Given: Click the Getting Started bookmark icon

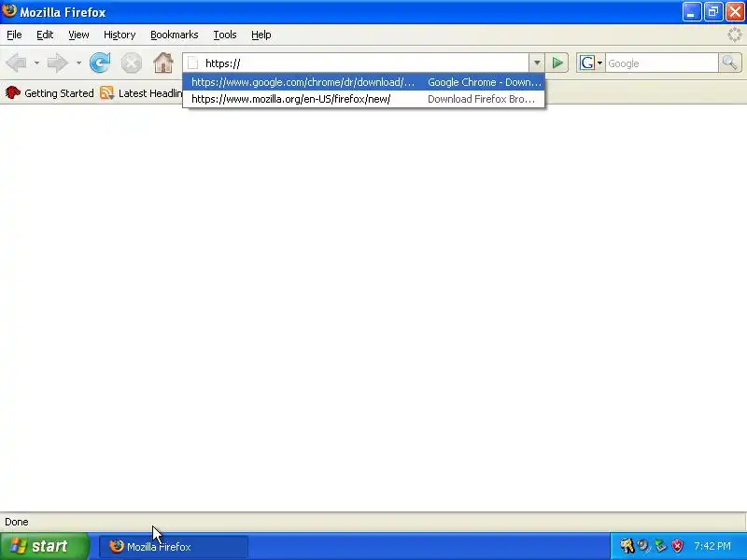Looking at the screenshot, I should (13, 92).
